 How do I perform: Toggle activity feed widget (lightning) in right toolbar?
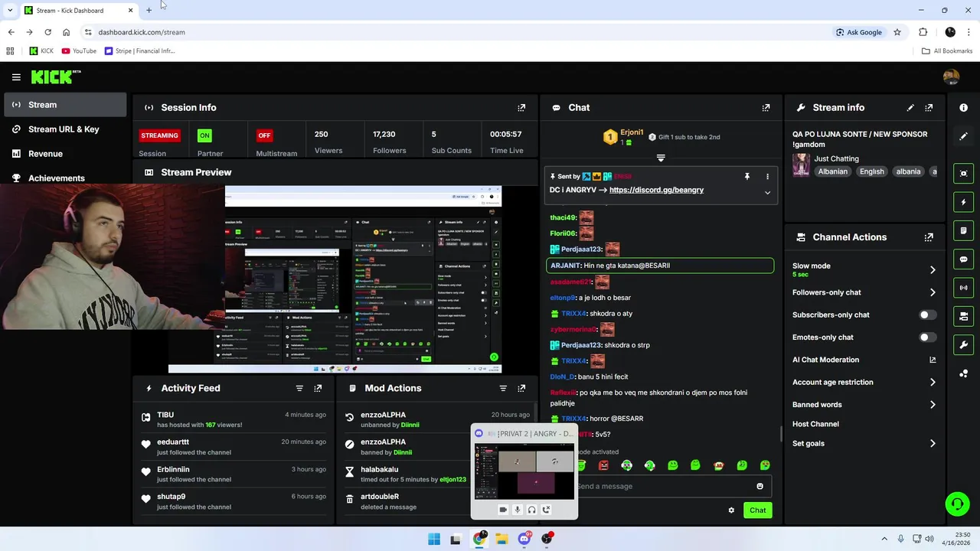(963, 202)
